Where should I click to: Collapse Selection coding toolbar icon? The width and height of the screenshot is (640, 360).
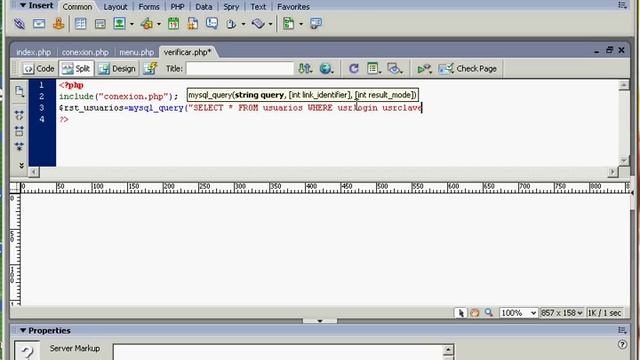[x=19, y=131]
